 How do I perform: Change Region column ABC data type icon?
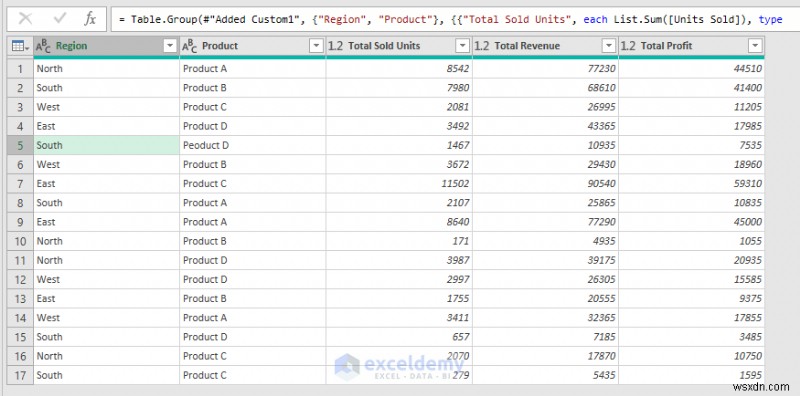pyautogui.click(x=43, y=46)
